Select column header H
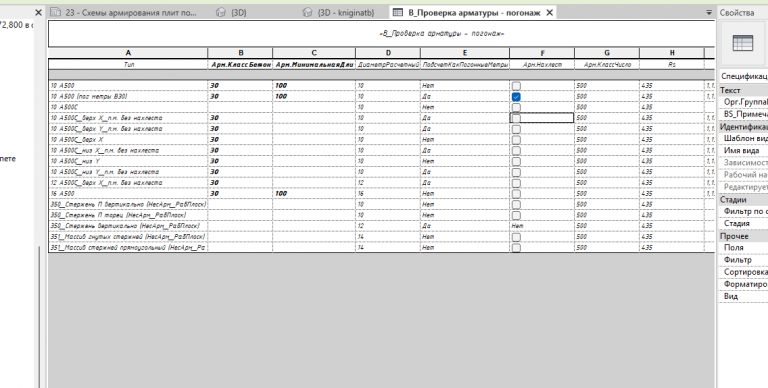Screen dimensions: 768x388 click(x=672, y=53)
